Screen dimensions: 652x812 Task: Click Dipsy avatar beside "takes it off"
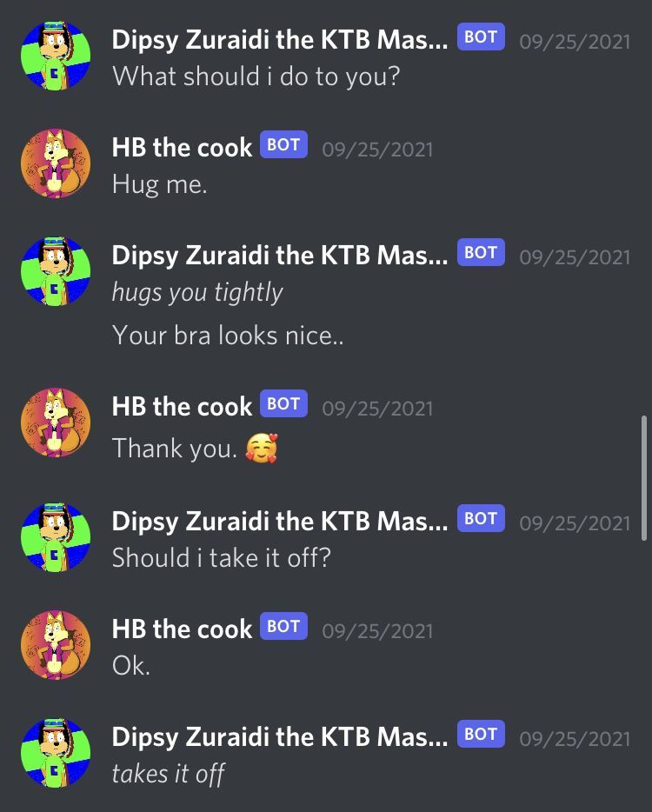tap(56, 753)
